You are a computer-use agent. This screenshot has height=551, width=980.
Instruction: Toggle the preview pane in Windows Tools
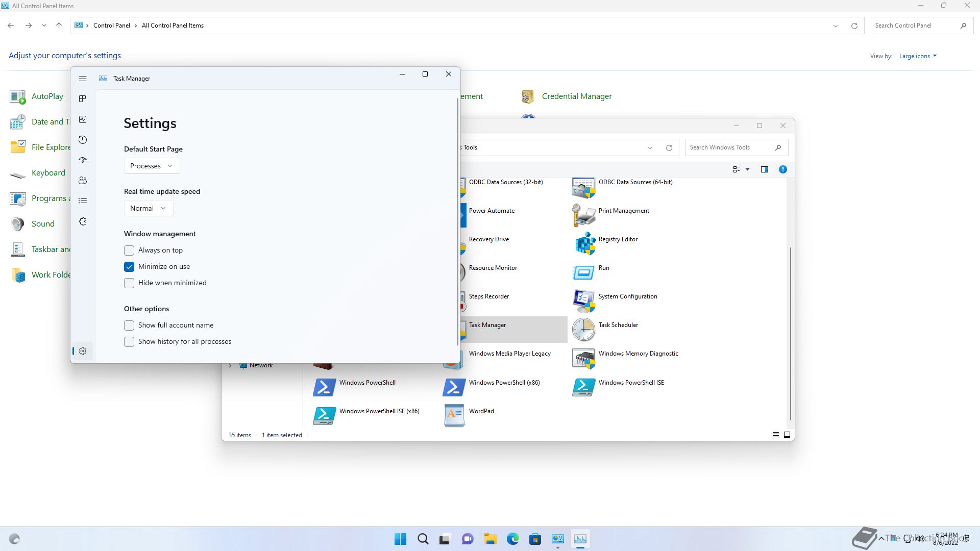(764, 169)
